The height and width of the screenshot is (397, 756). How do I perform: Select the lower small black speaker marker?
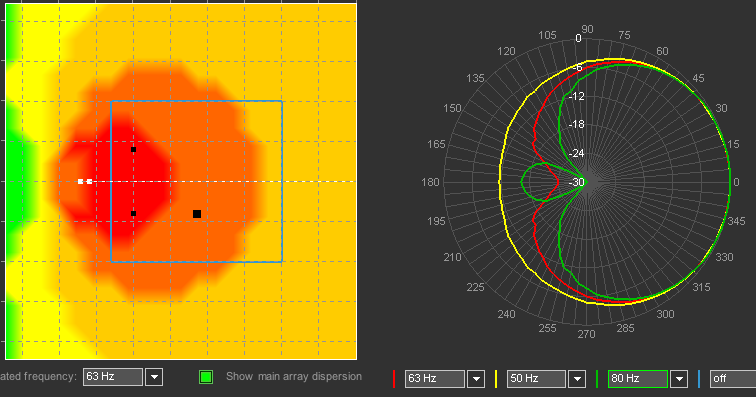tap(134, 213)
